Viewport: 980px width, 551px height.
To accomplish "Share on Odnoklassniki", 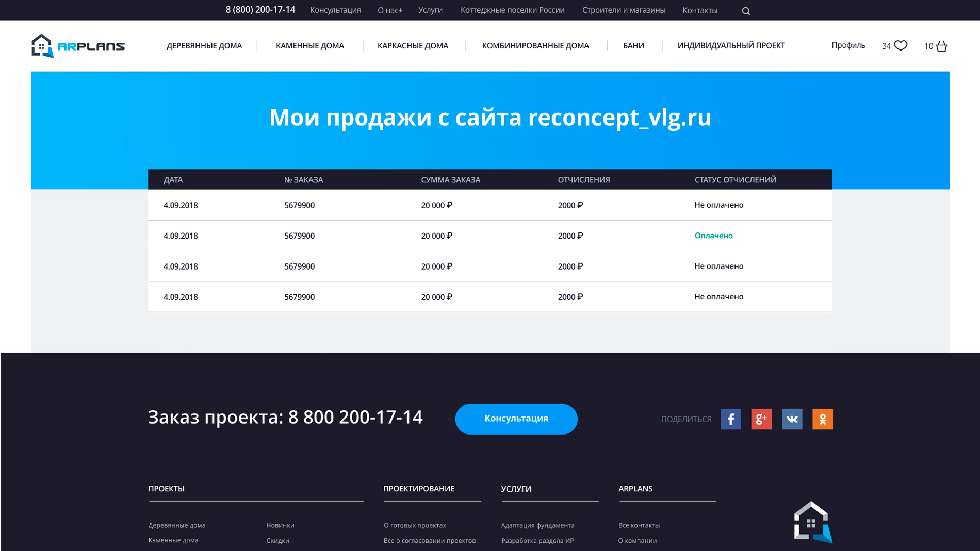I will (822, 419).
